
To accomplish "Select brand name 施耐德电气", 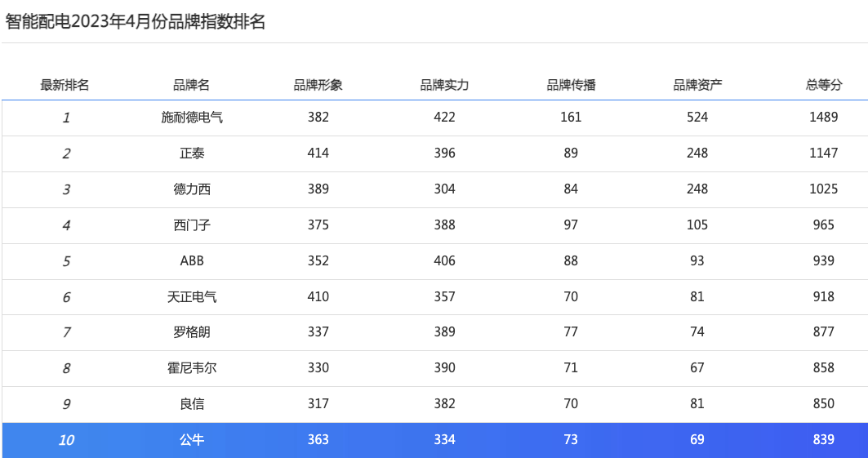I will 192,118.
